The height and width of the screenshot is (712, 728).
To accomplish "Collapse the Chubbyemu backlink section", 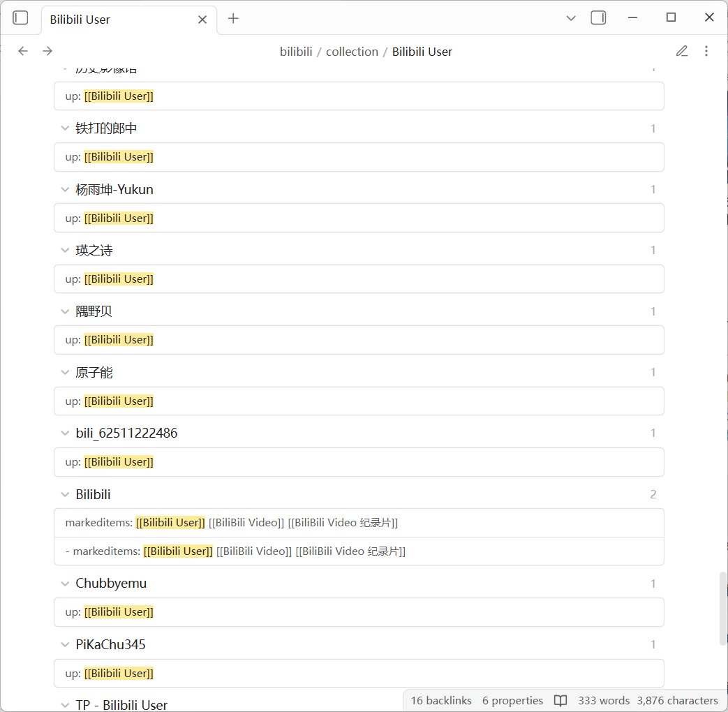I will pyautogui.click(x=65, y=584).
